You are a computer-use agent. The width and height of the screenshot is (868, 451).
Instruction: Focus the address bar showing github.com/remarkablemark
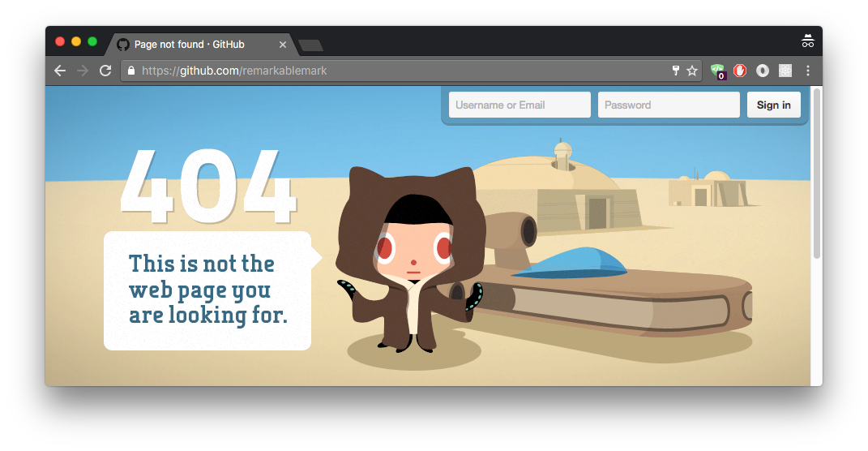(x=411, y=71)
